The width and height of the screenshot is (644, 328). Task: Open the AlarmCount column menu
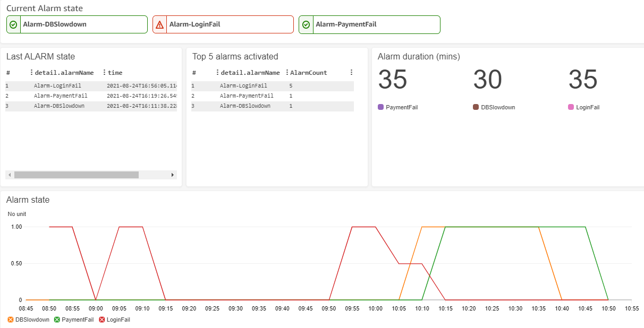(x=287, y=72)
